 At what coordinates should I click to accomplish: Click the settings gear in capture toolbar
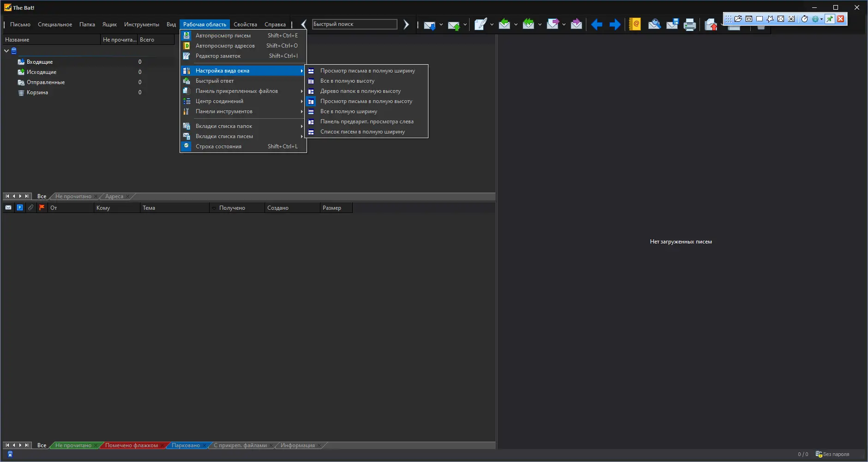click(x=815, y=19)
